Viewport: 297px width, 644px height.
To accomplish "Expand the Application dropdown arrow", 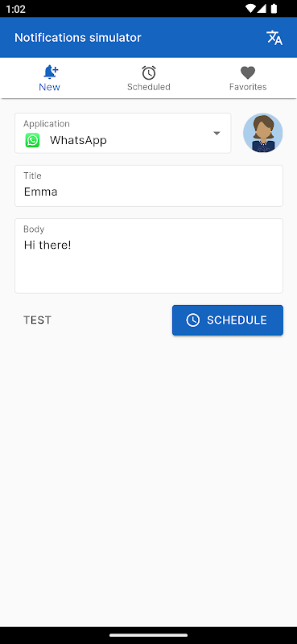I will coord(217,133).
